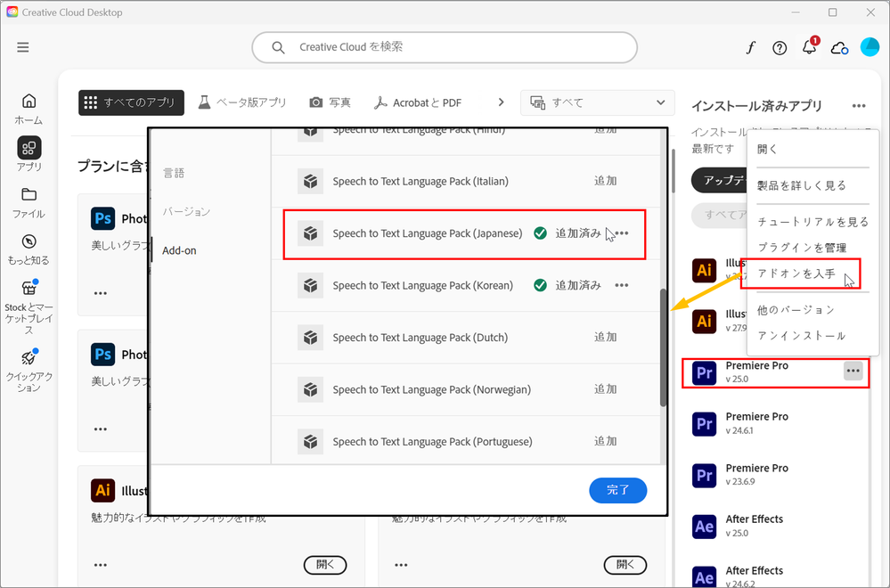Image resolution: width=890 pixels, height=588 pixels.
Task: Click the インストール済みアプリ heading
Action: [x=756, y=106]
